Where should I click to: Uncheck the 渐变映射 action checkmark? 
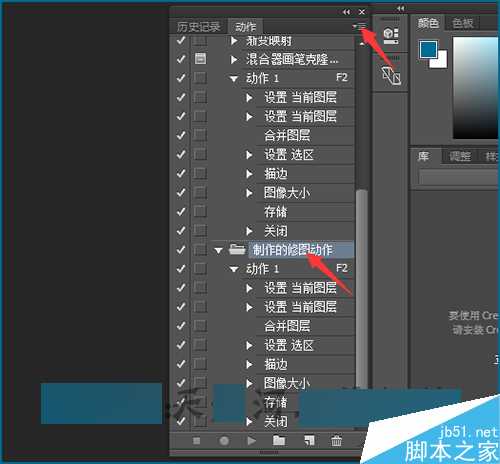coord(181,41)
